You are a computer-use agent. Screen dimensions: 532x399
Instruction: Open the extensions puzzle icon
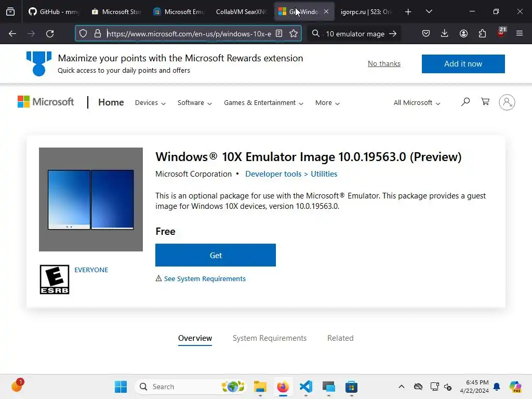(482, 34)
